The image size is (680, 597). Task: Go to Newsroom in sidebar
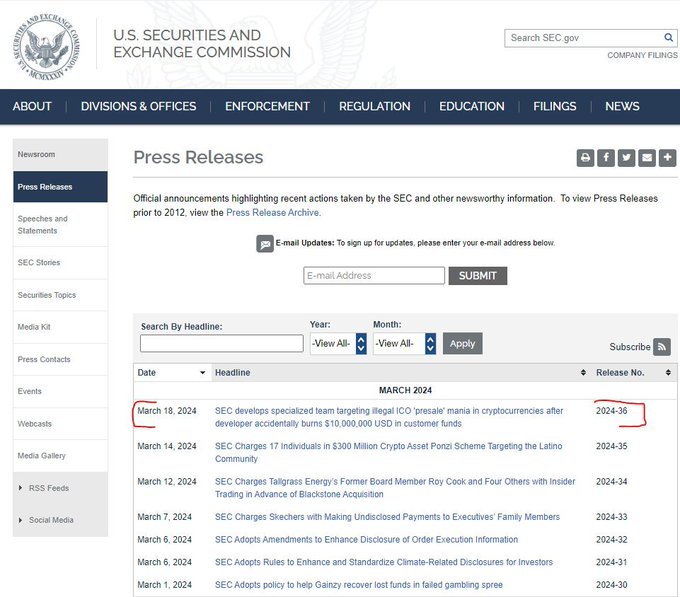click(x=60, y=154)
